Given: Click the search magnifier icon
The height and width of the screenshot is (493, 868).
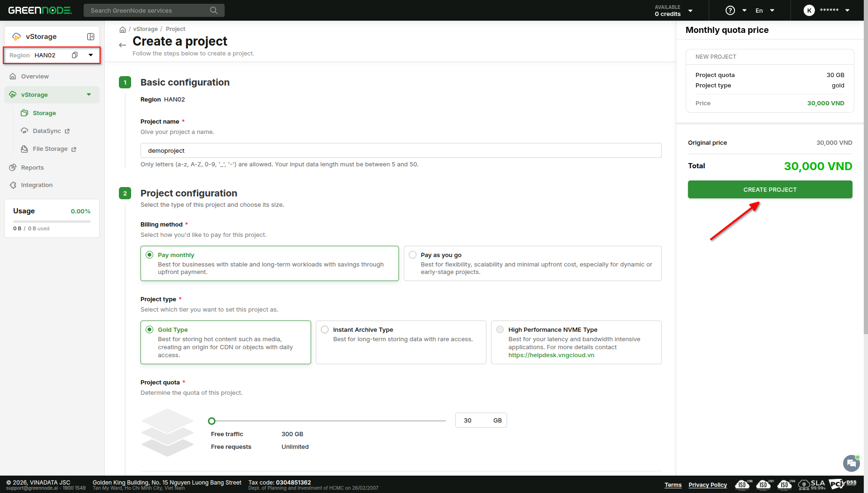Looking at the screenshot, I should (x=214, y=10).
